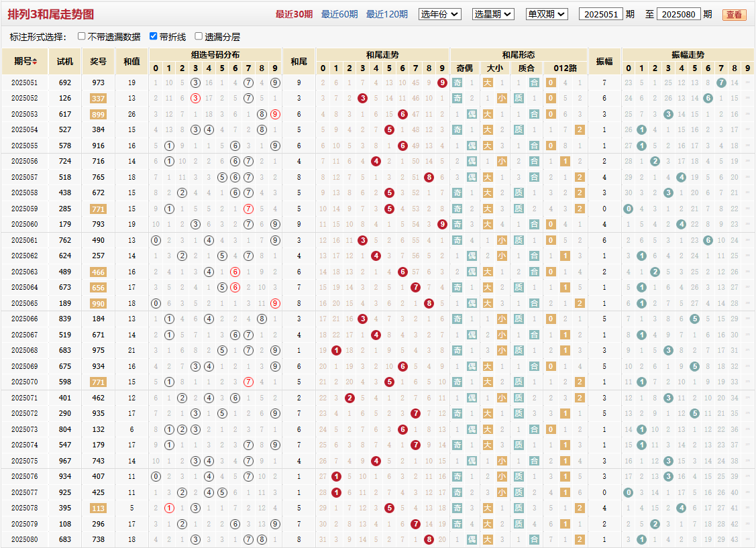Click the sort arrows beside 期号 header
Screen dimensions: 756x548
pos(35,62)
